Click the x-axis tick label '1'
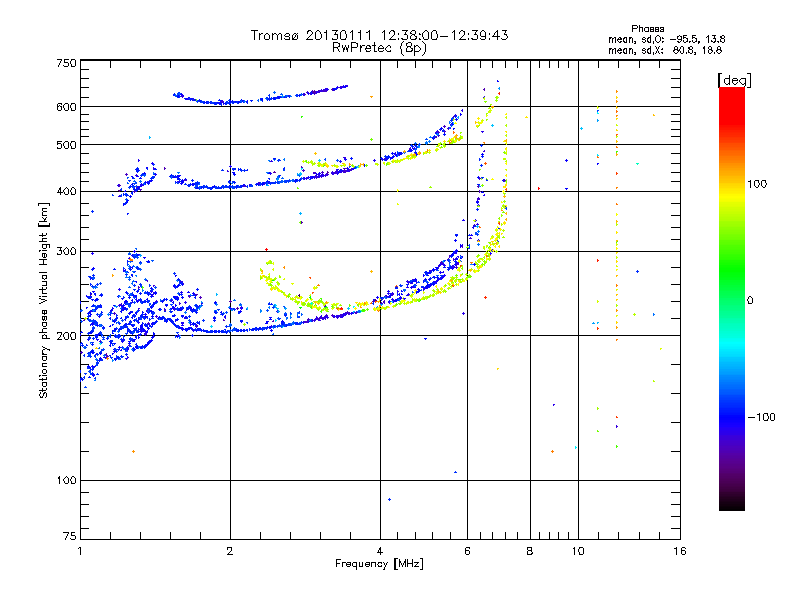 coord(80,551)
